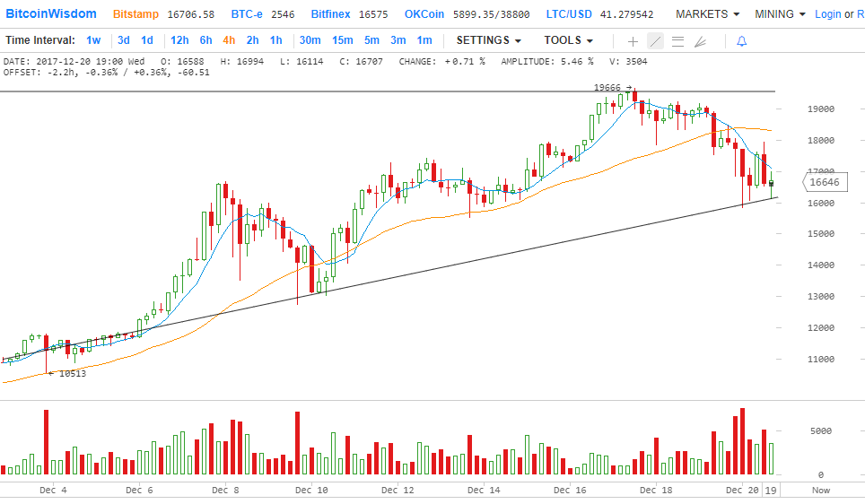Viewport: 865px width, 504px height.
Task: Open the SETTINGS dropdown
Action: point(489,40)
